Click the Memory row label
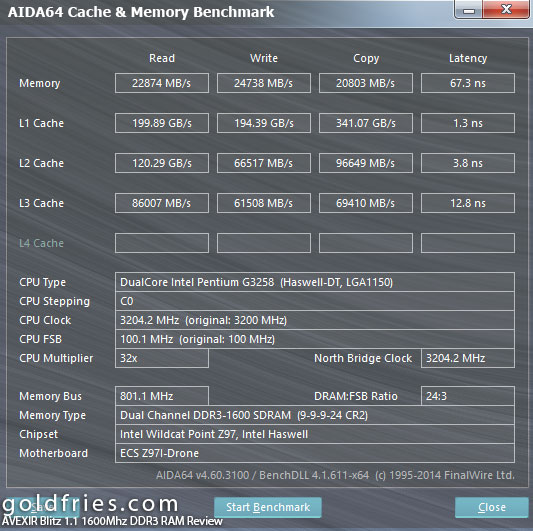Viewport: 533px width, 531px height. (x=40, y=83)
